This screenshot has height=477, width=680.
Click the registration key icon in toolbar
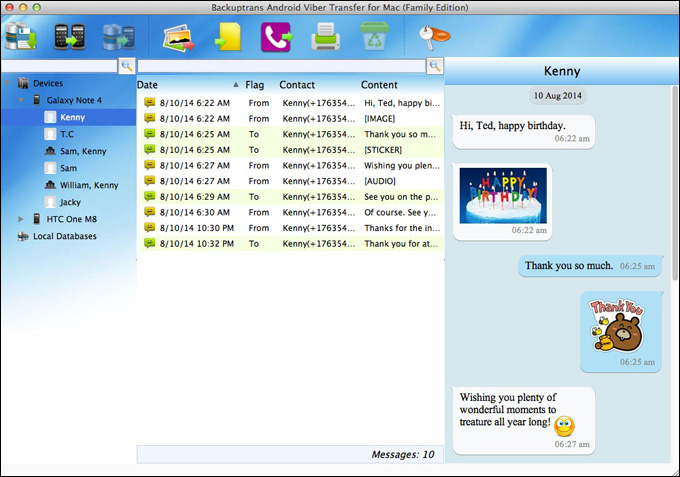click(435, 36)
